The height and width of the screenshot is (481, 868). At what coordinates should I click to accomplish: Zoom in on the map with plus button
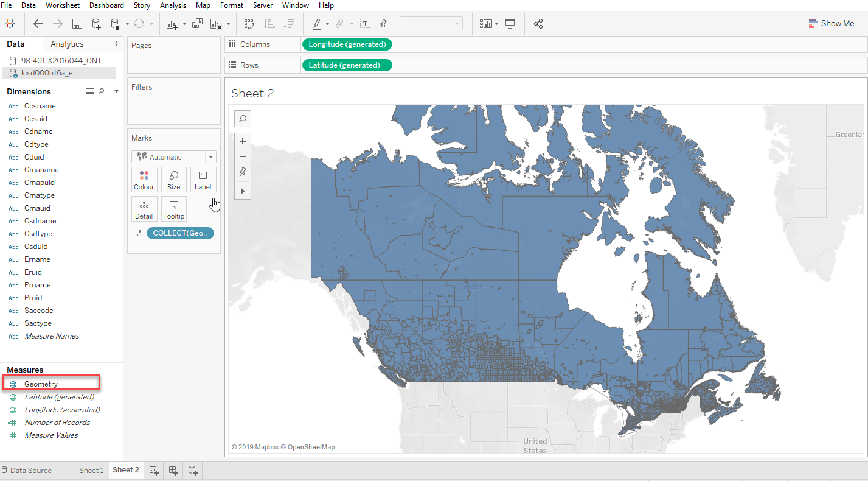243,141
